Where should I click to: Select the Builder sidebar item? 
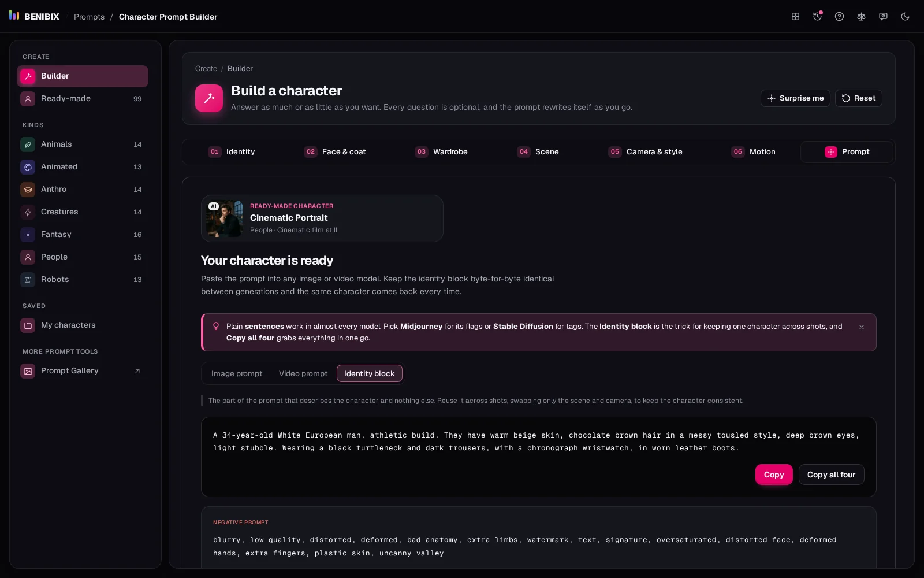pos(83,76)
